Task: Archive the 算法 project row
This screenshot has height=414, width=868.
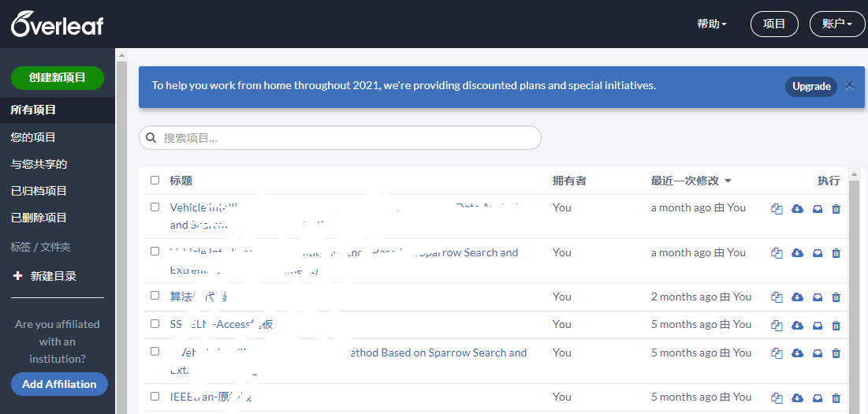Action: [x=817, y=297]
